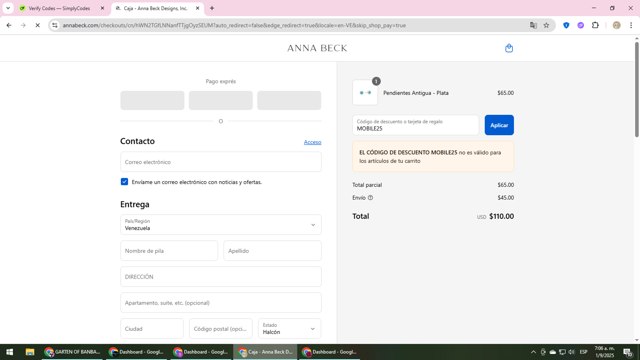
Task: Click the third express payment button
Action: pyautogui.click(x=289, y=100)
